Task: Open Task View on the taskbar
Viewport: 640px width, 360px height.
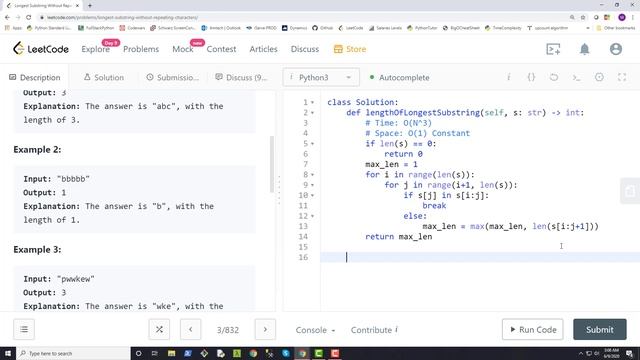Action: click(x=155, y=353)
